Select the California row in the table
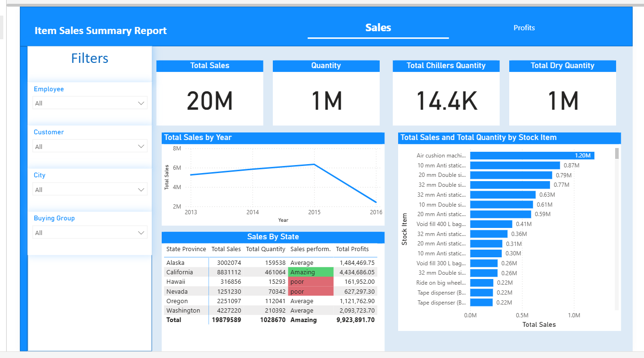This screenshot has width=644, height=358. 180,272
